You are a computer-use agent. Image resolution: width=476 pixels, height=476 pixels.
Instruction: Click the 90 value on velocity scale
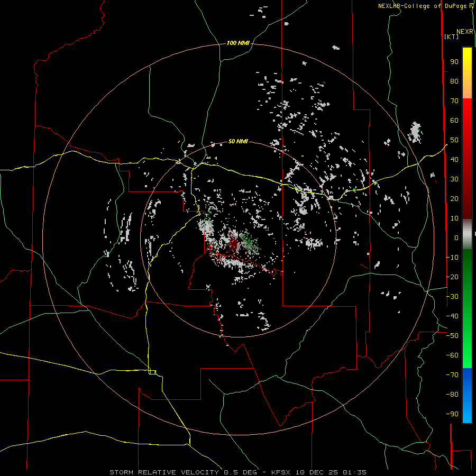pyautogui.click(x=454, y=62)
